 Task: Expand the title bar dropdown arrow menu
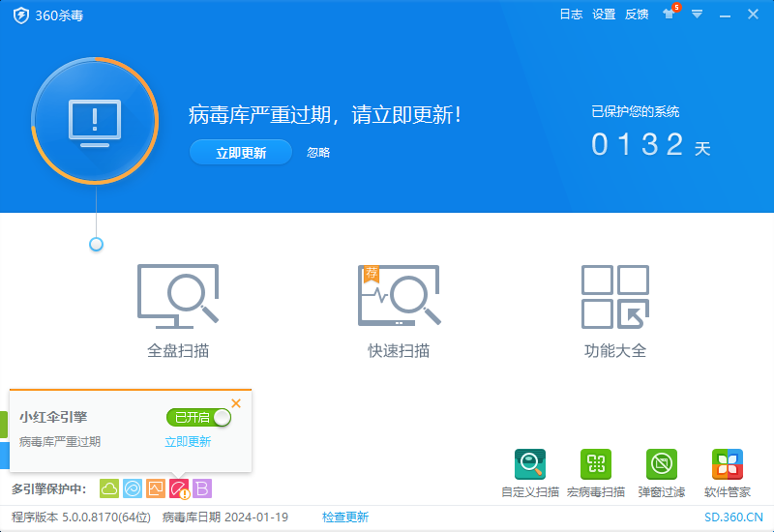click(697, 15)
